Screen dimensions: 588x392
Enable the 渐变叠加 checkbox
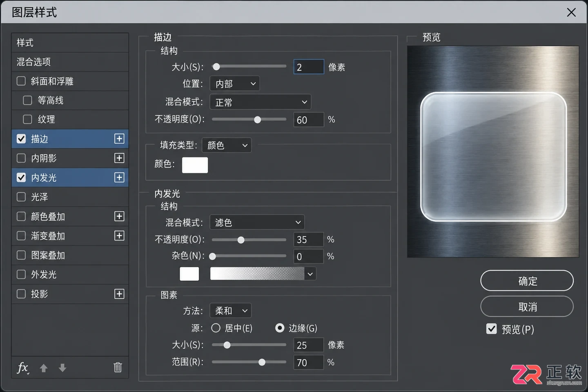pyautogui.click(x=21, y=236)
